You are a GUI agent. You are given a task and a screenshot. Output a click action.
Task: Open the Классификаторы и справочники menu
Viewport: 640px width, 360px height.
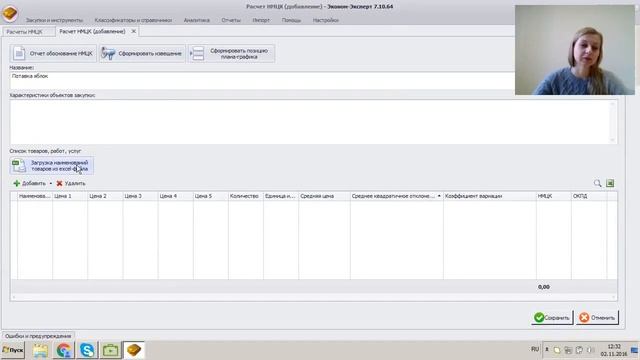[133, 20]
